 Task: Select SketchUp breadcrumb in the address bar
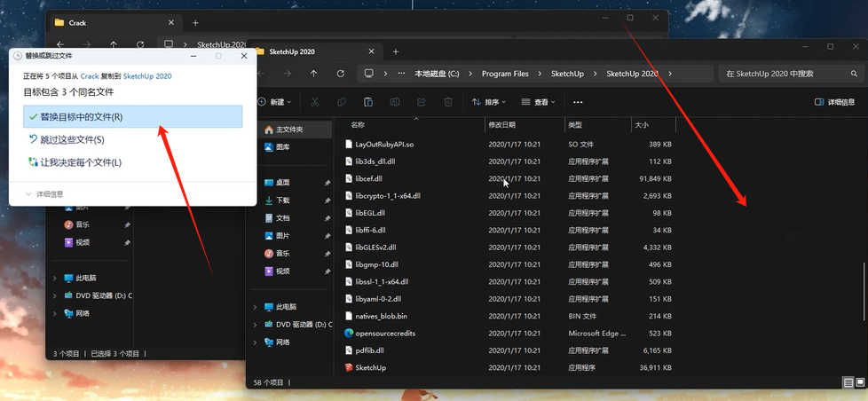[567, 74]
